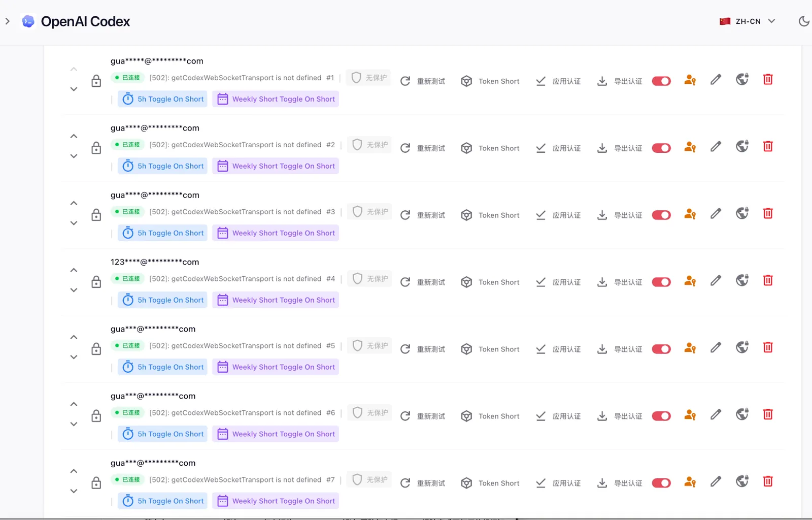This screenshot has width=812, height=520.
Task: Move account #6 down with chevron
Action: click(74, 424)
